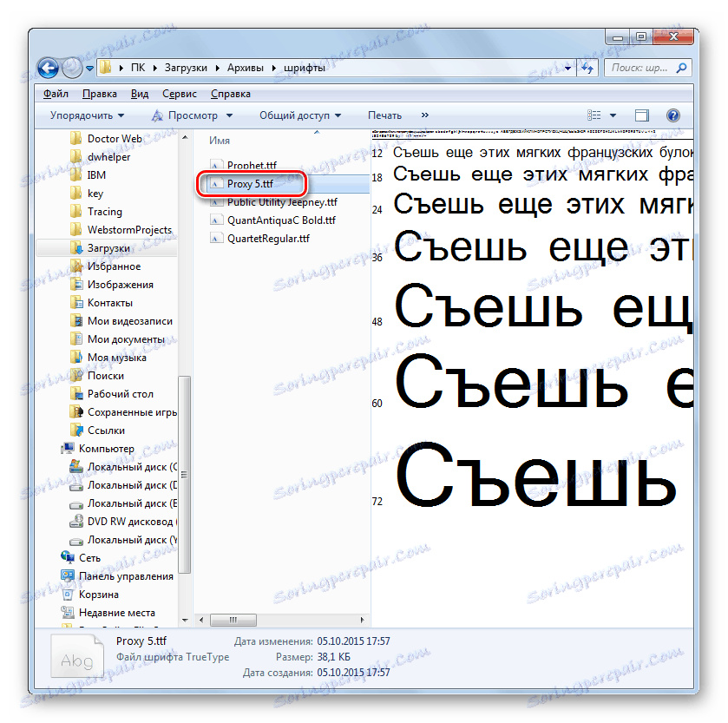Open the Правка menu

point(100,94)
